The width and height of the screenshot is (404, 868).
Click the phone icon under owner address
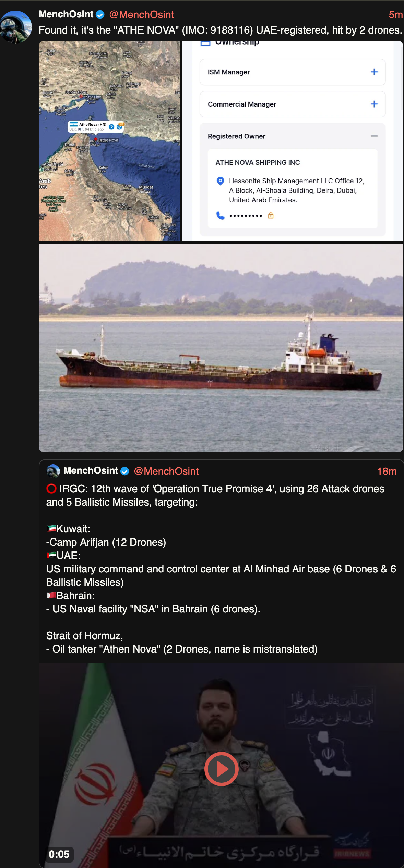tap(220, 215)
